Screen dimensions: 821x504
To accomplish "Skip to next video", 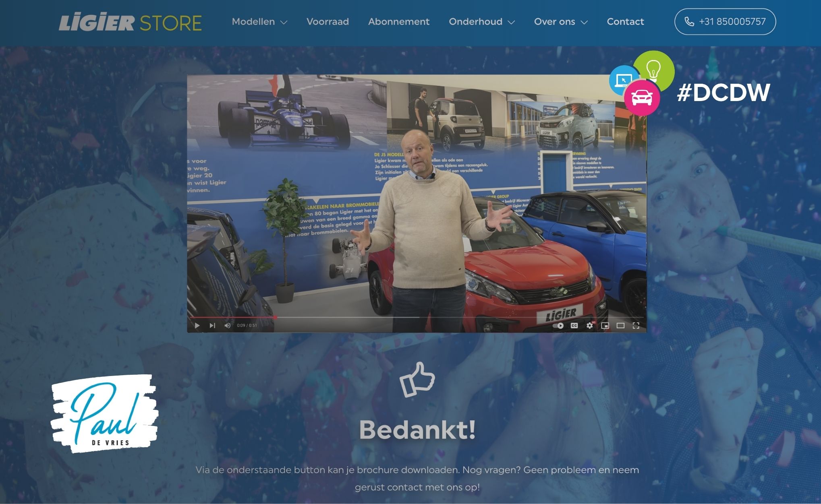I will (212, 325).
